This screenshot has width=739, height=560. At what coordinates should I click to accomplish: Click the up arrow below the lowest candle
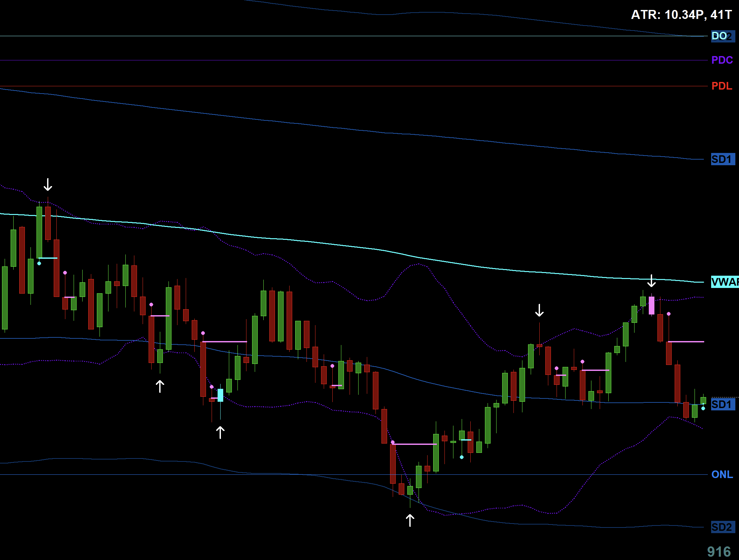[410, 520]
